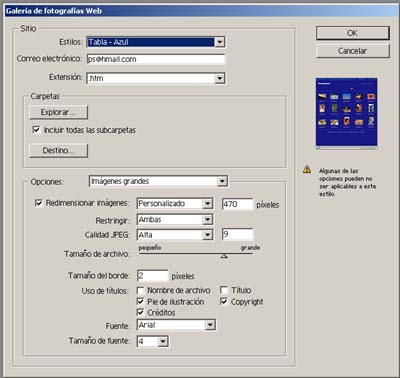The height and width of the screenshot is (378, 400).
Task: Open the Opciones dropdown showing Imágenes grandes
Action: click(158, 181)
